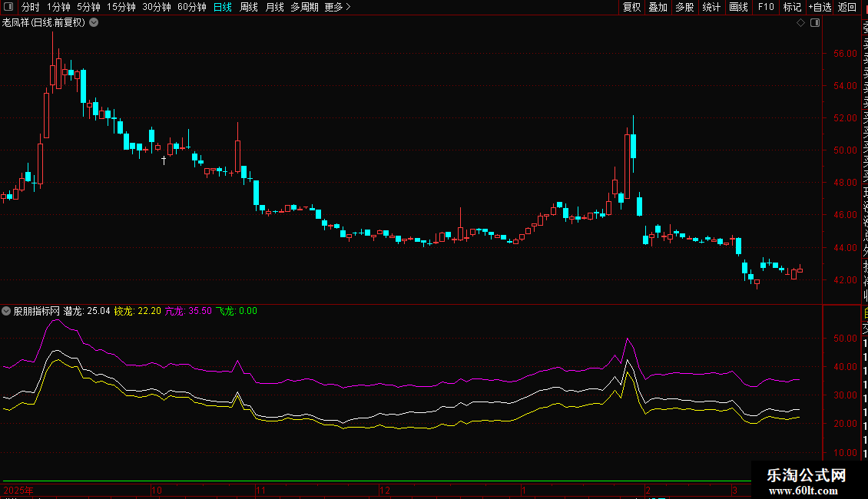Screen dimensions: 868x499
Task: Click the 返回 back button
Action: 847,7
